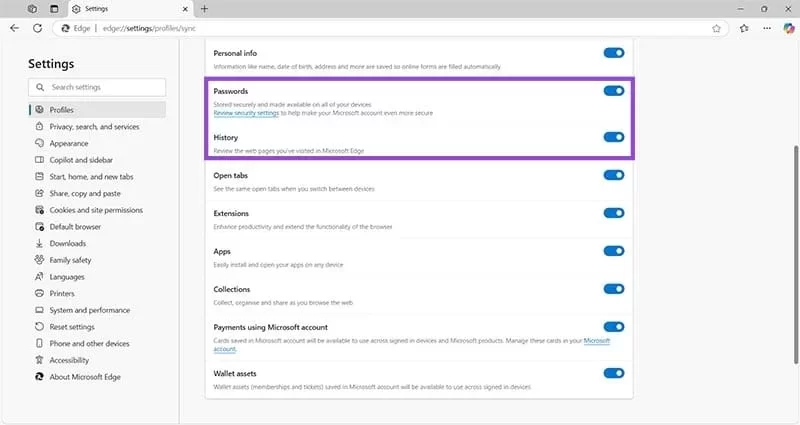Open the tab actions menu icon

pos(32,9)
